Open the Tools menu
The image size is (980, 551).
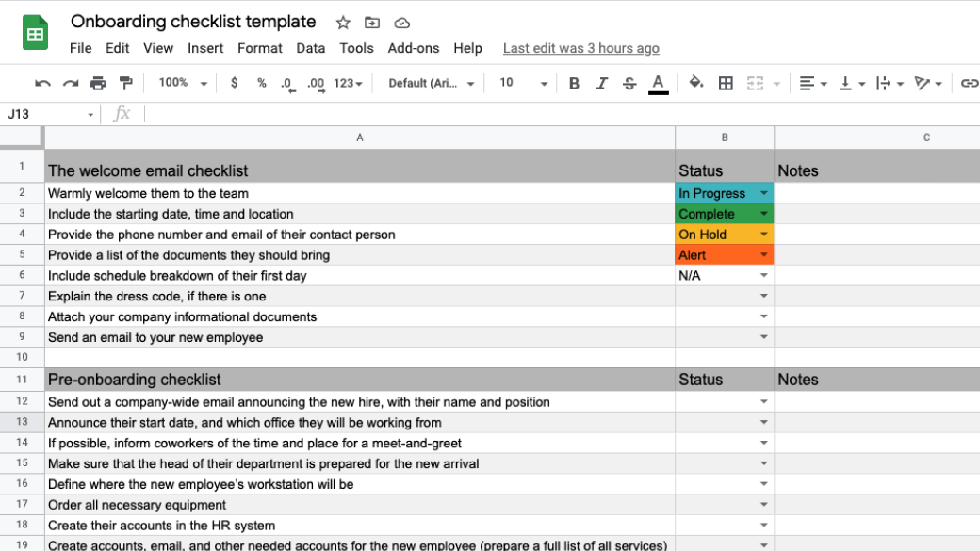pyautogui.click(x=356, y=48)
